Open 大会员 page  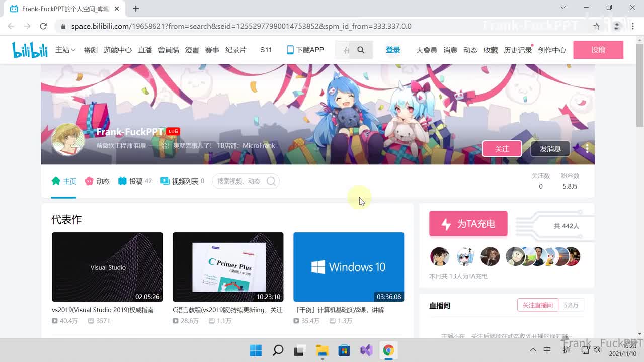point(427,50)
